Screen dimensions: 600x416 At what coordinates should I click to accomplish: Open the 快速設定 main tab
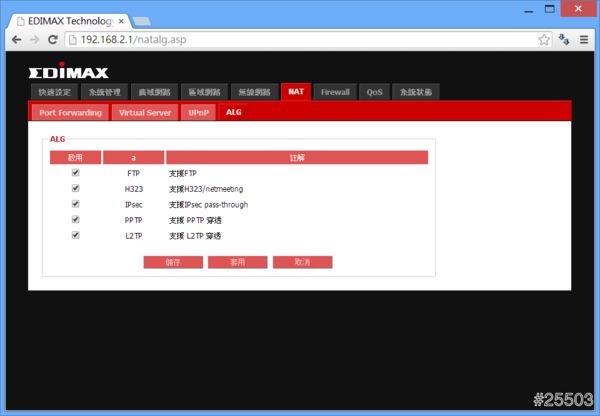pos(54,92)
